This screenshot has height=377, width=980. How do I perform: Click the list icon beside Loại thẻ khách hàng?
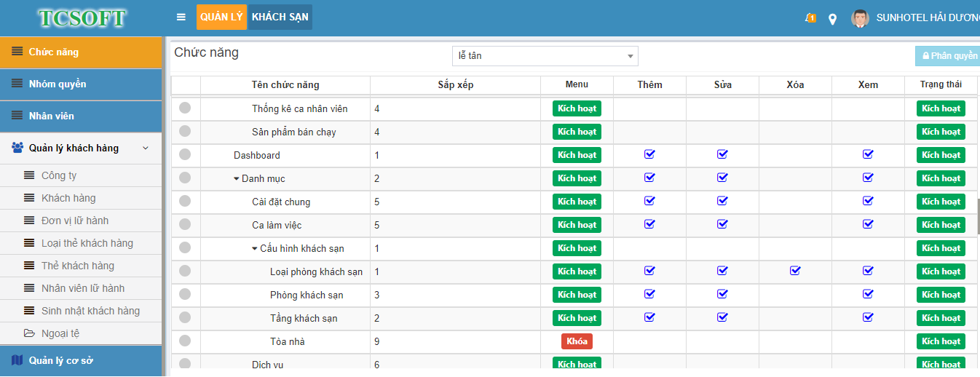29,243
